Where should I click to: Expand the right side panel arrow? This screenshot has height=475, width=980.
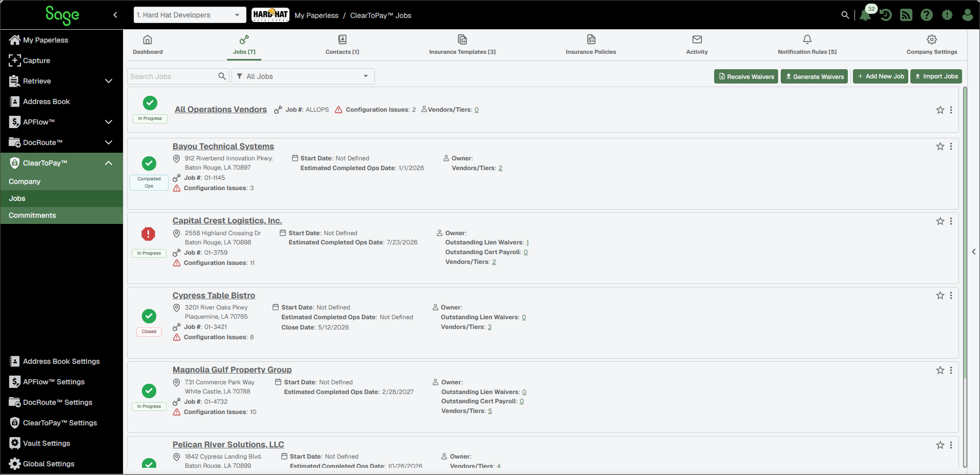974,252
